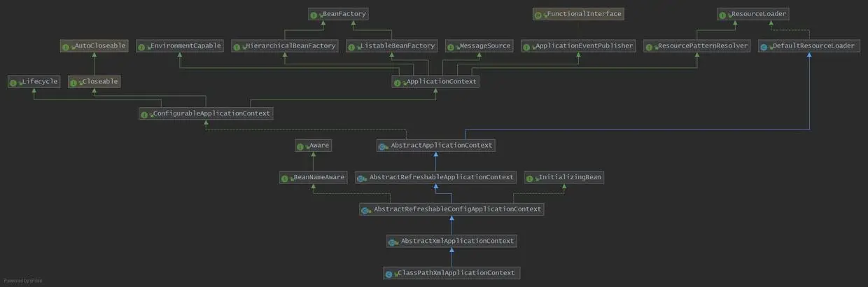Select the Closeable label
The width and height of the screenshot is (868, 287).
point(99,82)
